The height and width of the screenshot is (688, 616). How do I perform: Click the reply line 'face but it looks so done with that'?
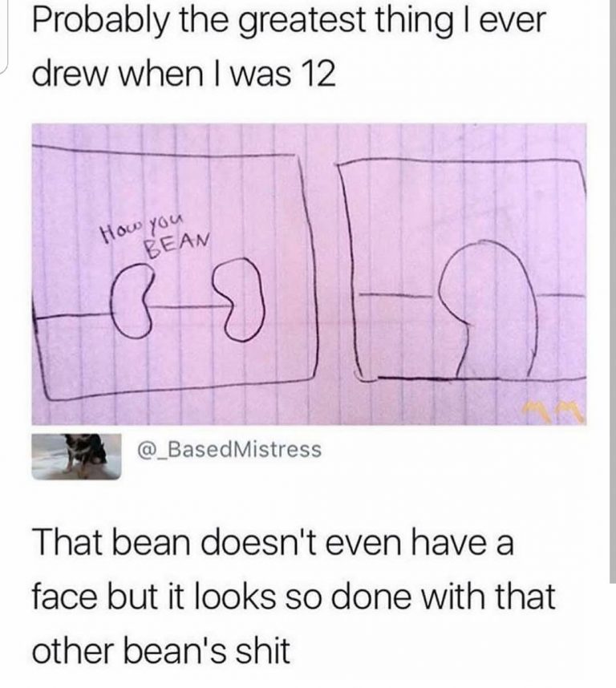click(294, 596)
